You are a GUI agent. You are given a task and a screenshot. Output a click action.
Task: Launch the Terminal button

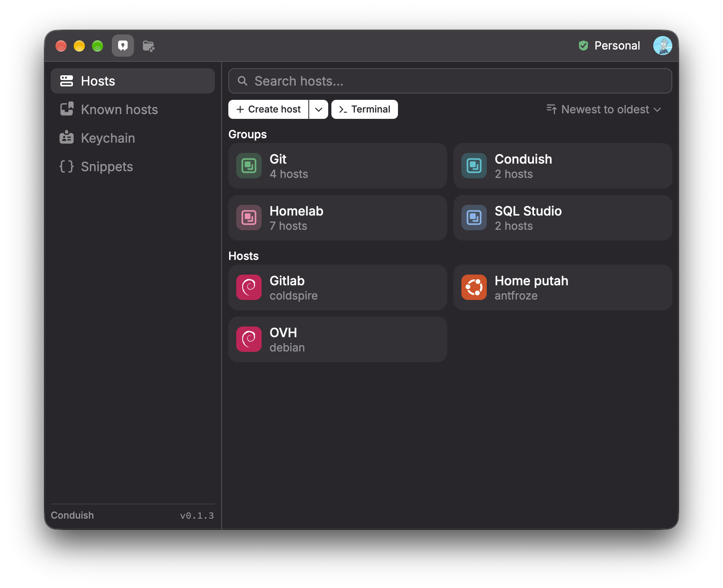(365, 109)
